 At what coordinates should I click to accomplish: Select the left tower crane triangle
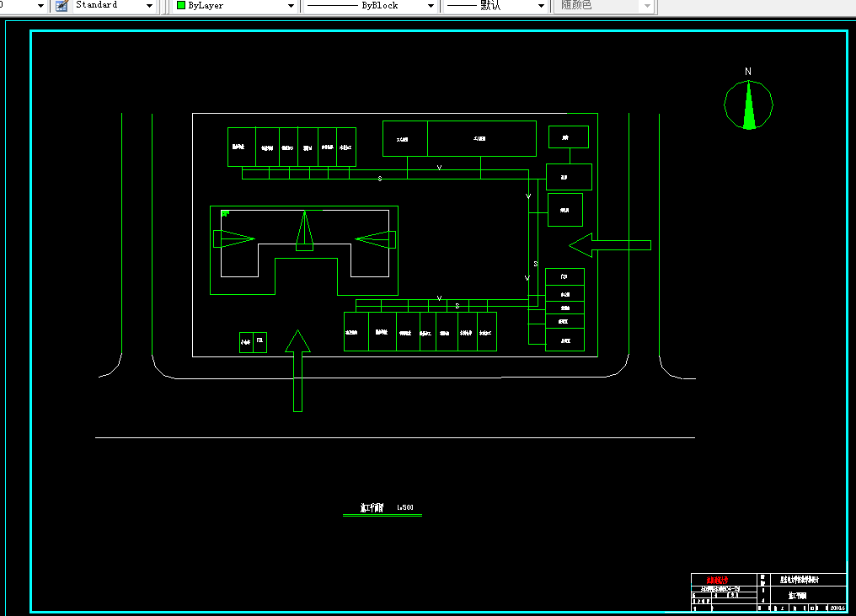233,238
